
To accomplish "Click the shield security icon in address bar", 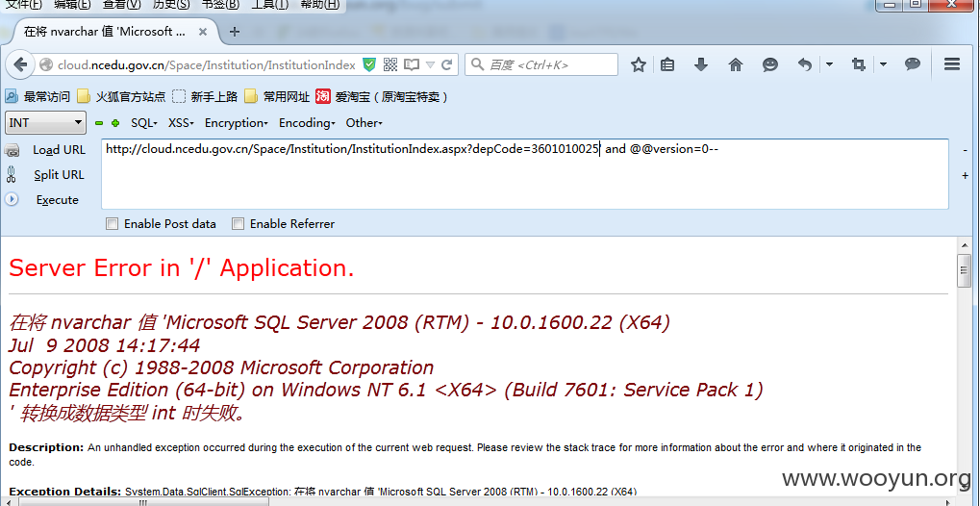I will click(369, 64).
